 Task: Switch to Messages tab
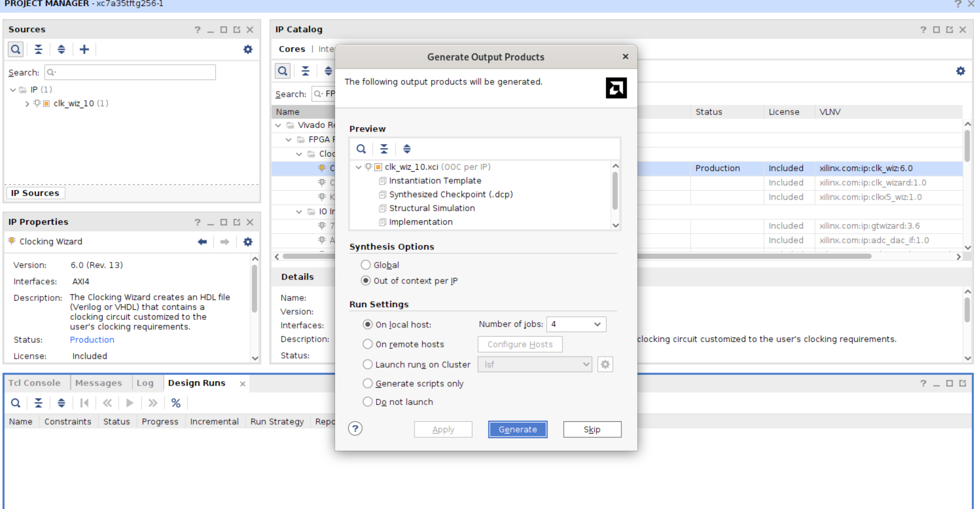pos(99,383)
